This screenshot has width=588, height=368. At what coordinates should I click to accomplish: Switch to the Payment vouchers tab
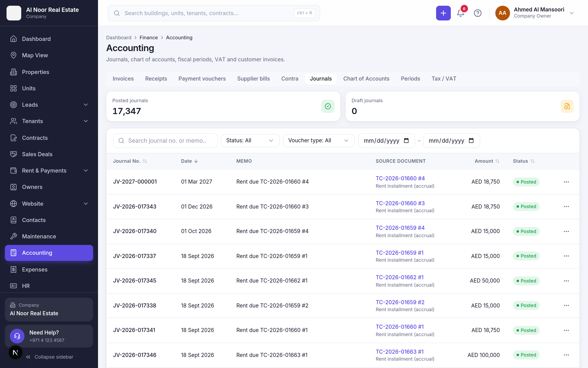pyautogui.click(x=202, y=79)
